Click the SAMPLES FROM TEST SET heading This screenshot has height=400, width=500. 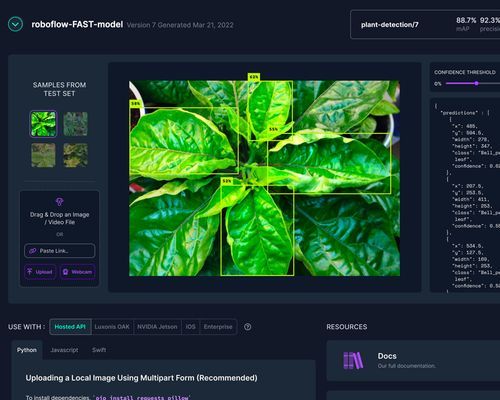[59, 89]
